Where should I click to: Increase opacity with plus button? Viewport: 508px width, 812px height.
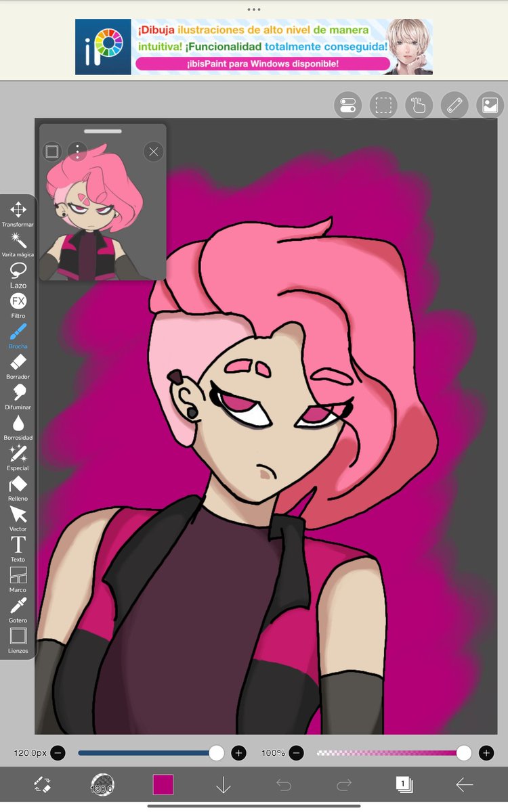point(486,752)
